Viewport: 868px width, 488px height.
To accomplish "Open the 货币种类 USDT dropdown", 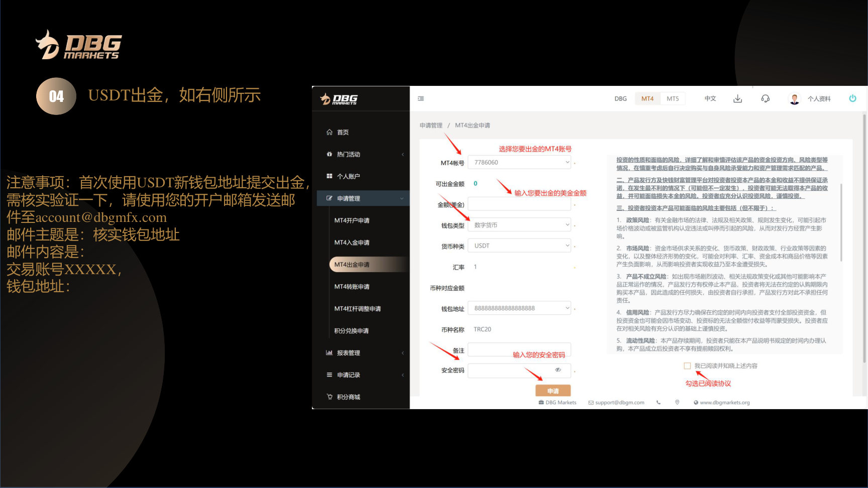I will click(x=519, y=246).
